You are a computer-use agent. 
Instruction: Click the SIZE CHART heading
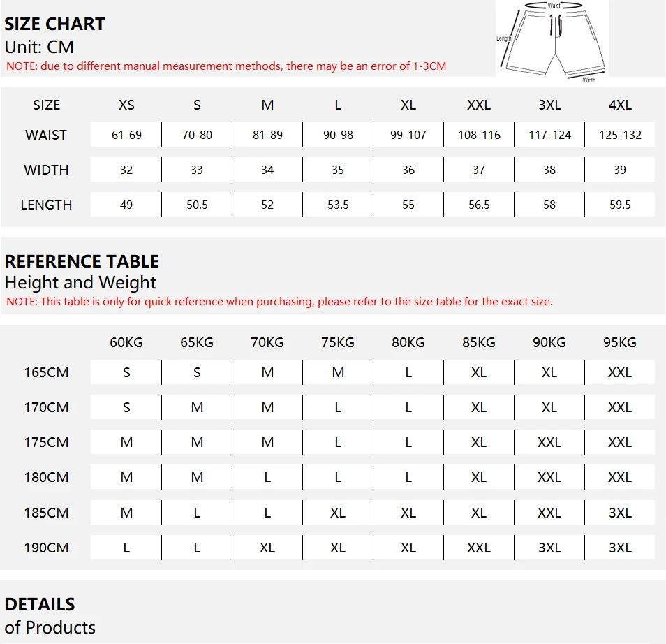pos(54,24)
